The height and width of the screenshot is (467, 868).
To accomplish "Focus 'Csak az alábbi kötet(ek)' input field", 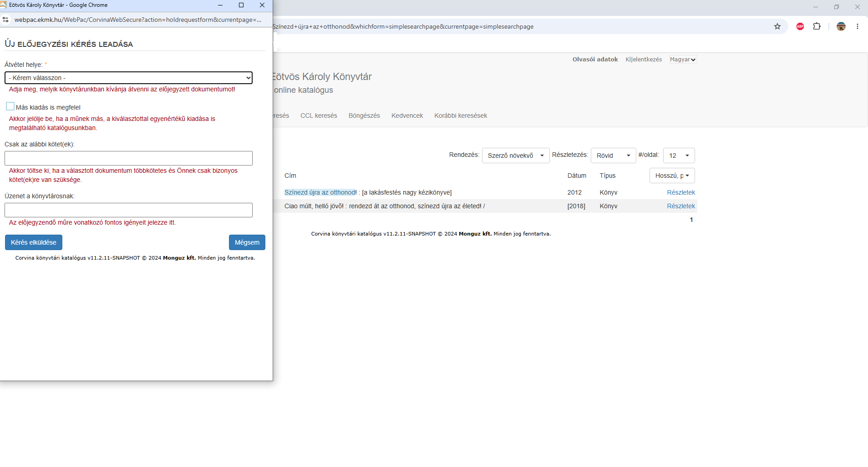I will pos(128,158).
